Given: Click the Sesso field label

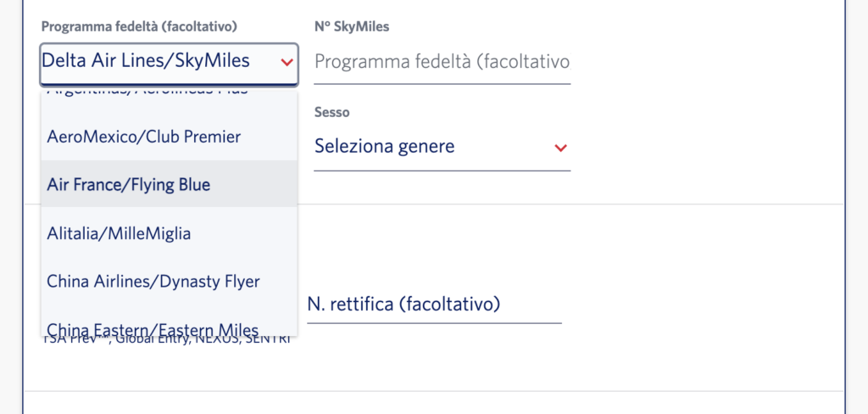Looking at the screenshot, I should tap(331, 112).
